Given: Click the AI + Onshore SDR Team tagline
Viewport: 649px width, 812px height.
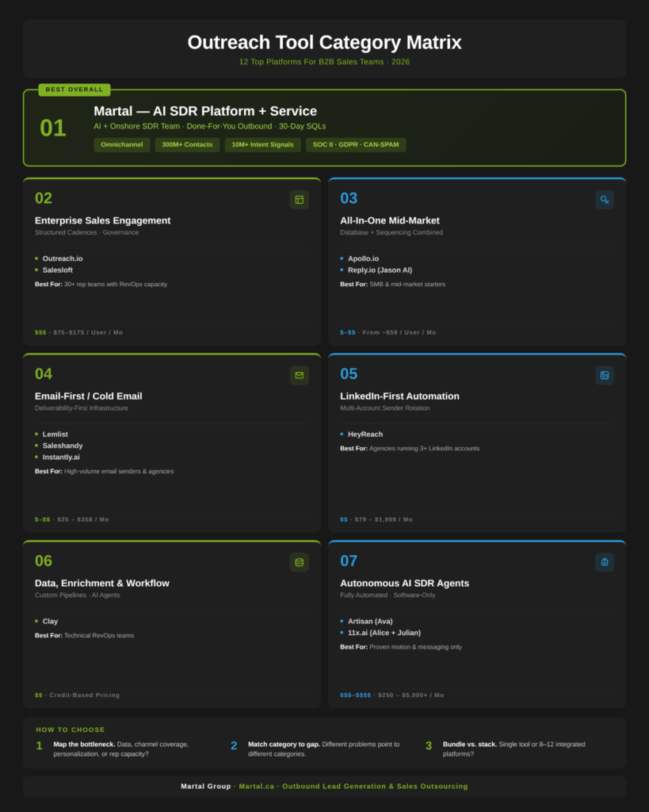Looking at the screenshot, I should [210, 126].
